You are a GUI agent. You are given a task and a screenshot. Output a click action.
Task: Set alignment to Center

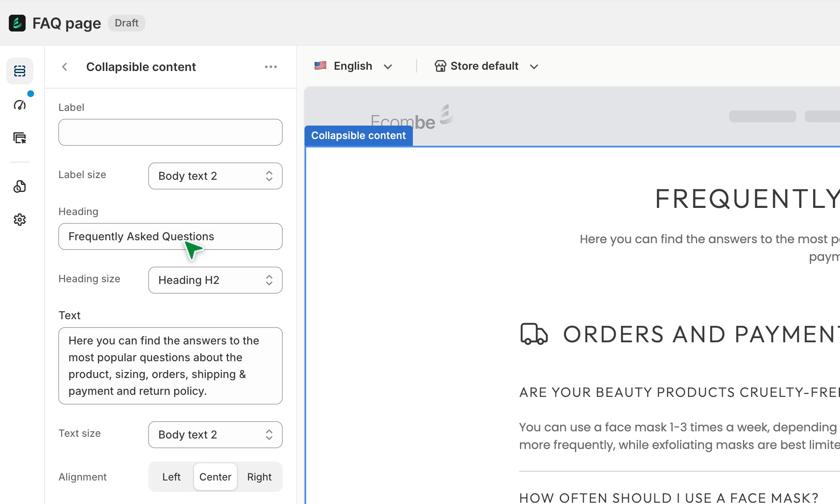coord(215,477)
